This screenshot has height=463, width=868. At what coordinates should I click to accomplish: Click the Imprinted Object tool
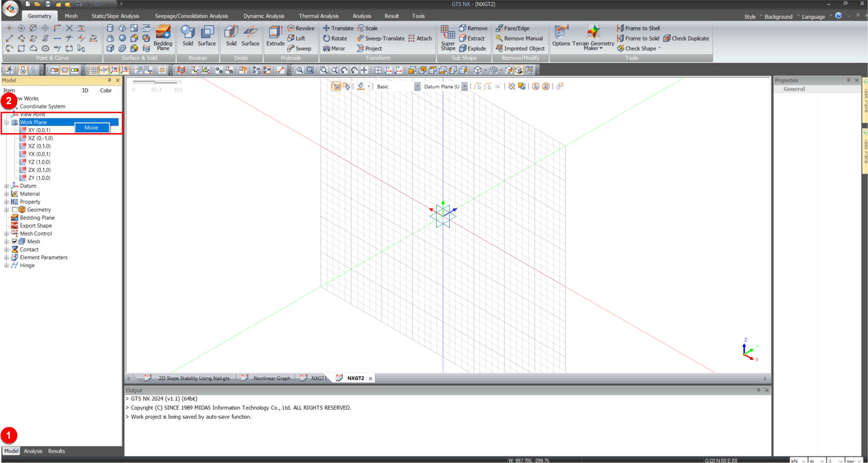point(520,48)
